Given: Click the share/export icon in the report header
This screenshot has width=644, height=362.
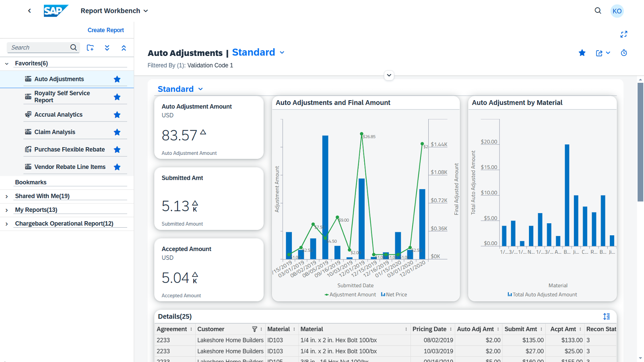Looking at the screenshot, I should (x=599, y=53).
